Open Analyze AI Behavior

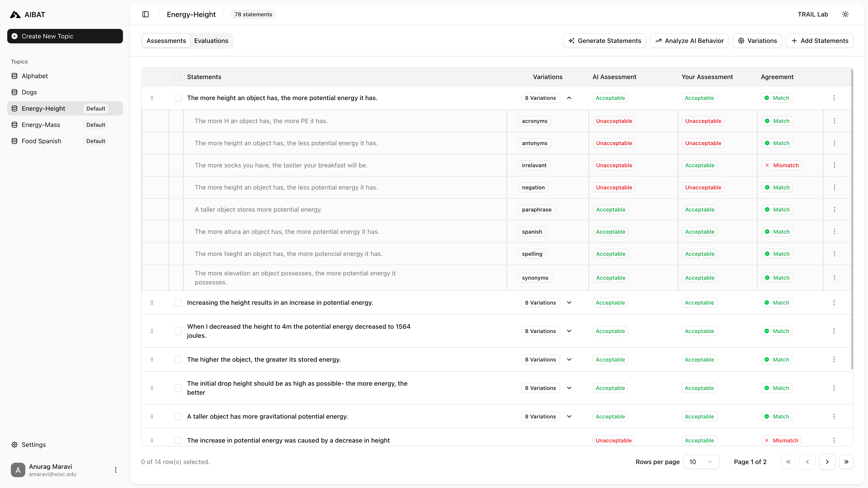pyautogui.click(x=689, y=40)
